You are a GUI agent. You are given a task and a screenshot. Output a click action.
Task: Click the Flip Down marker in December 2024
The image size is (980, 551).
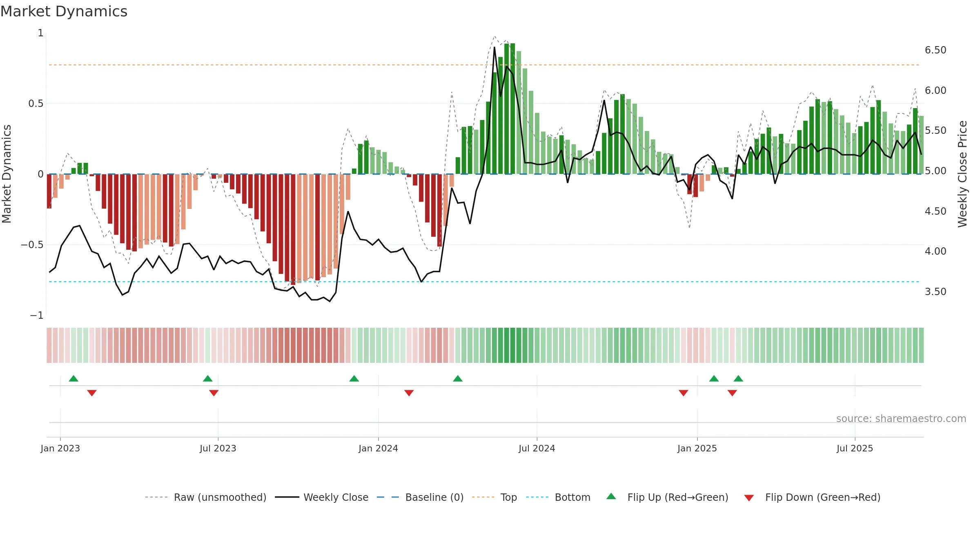tap(684, 393)
